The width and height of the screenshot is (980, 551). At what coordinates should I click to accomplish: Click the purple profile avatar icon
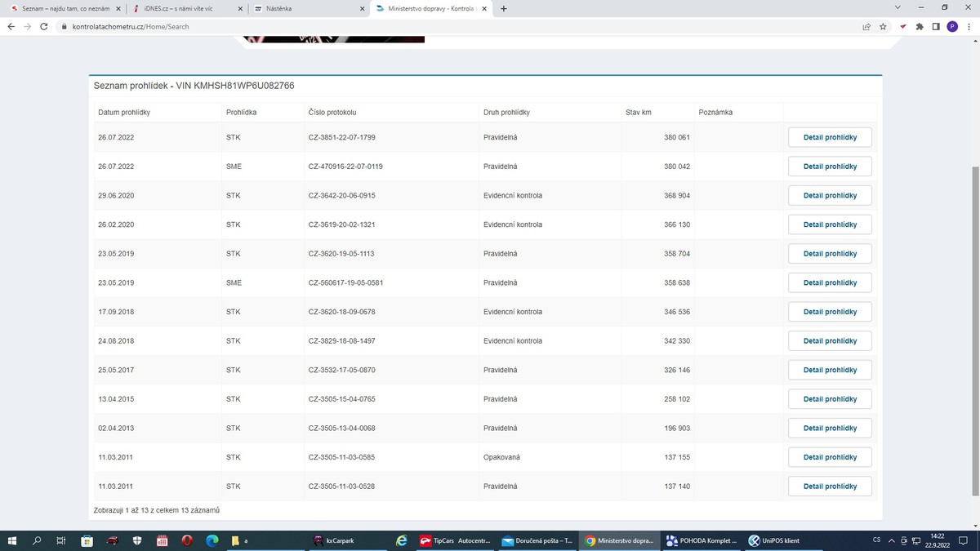952,26
